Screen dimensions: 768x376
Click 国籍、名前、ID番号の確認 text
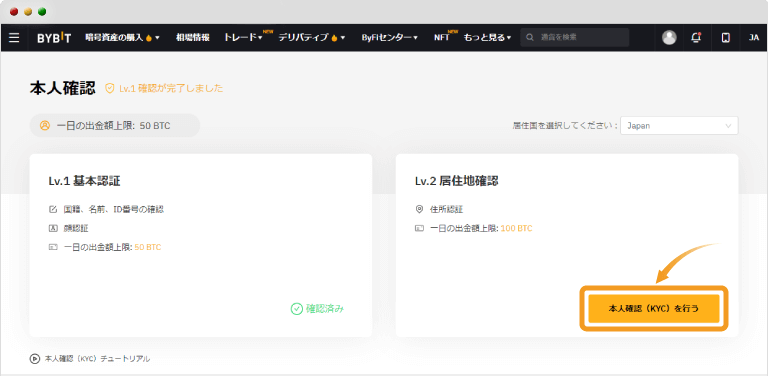point(114,209)
